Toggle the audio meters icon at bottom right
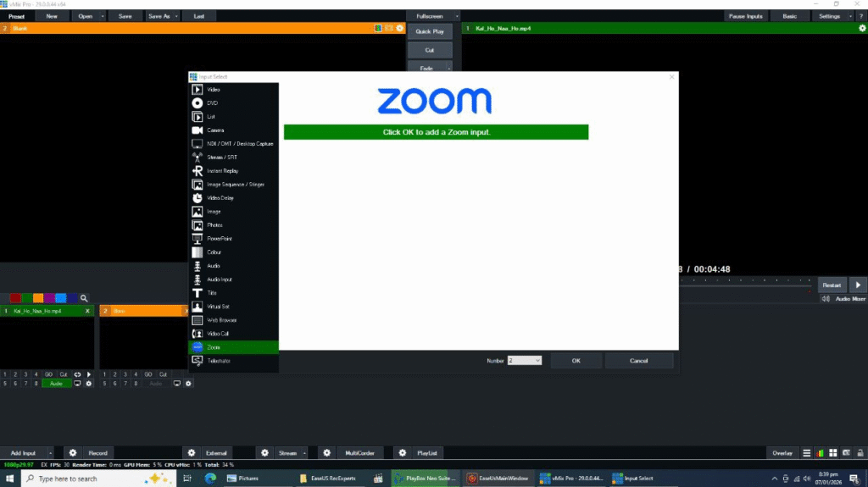 coord(820,453)
